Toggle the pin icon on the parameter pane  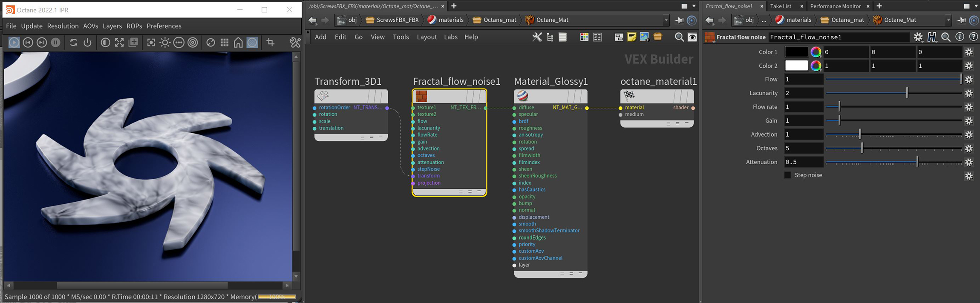tap(962, 20)
